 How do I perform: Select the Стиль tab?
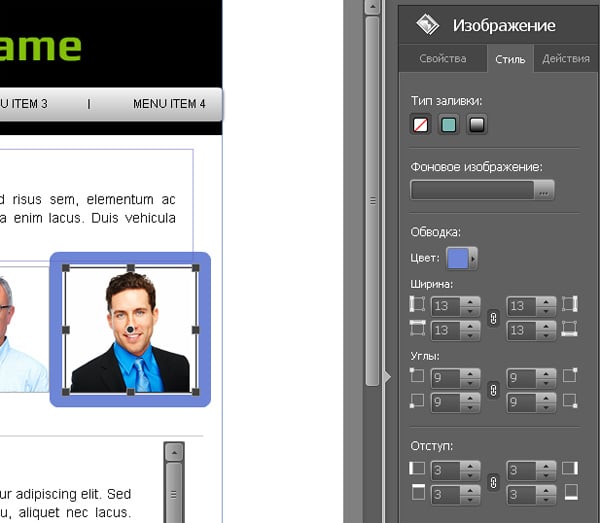point(510,59)
